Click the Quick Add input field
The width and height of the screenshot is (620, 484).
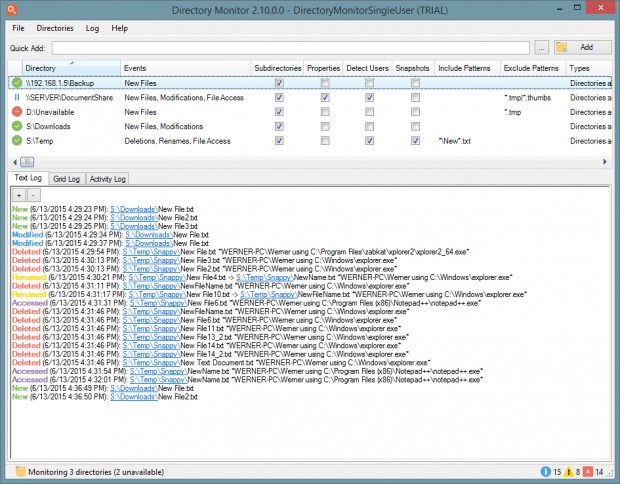(291, 48)
